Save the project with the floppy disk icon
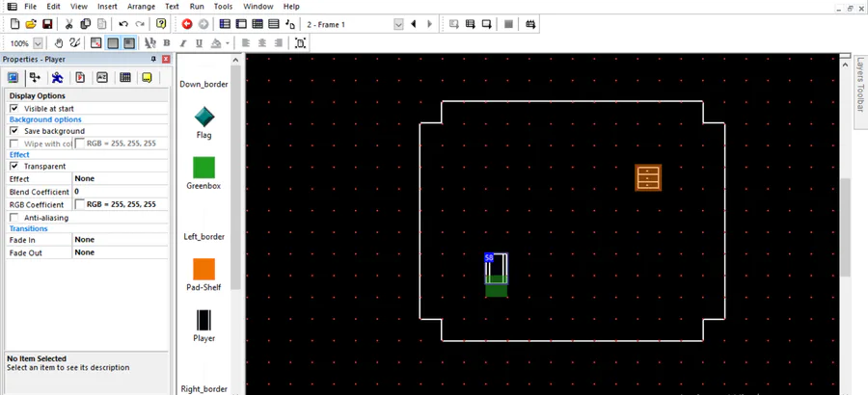This screenshot has height=395, width=868. [x=47, y=24]
